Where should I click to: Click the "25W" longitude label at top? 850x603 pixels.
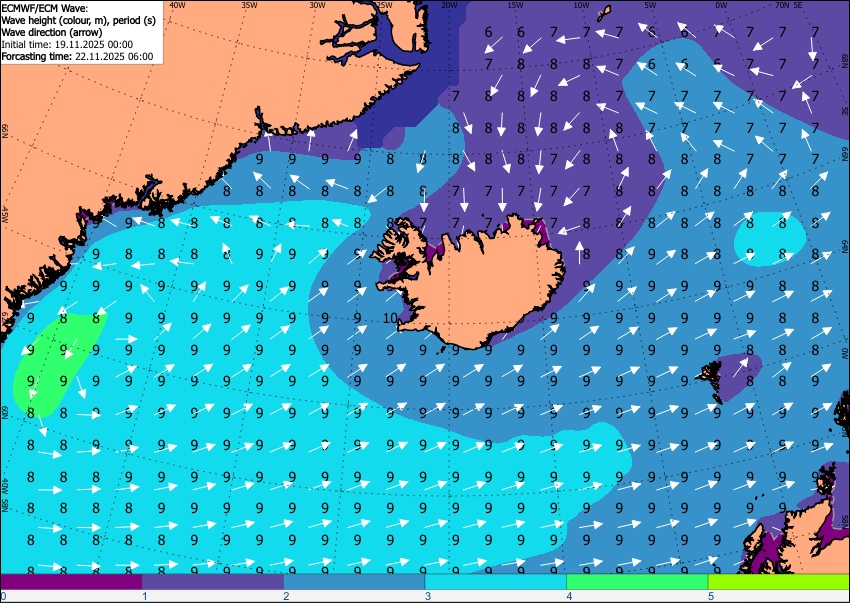[x=384, y=5]
